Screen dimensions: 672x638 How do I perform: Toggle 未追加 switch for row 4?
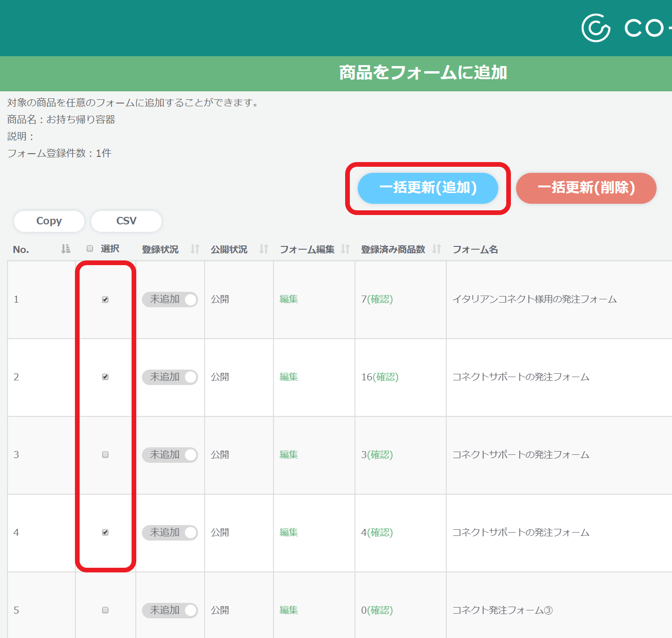[170, 533]
